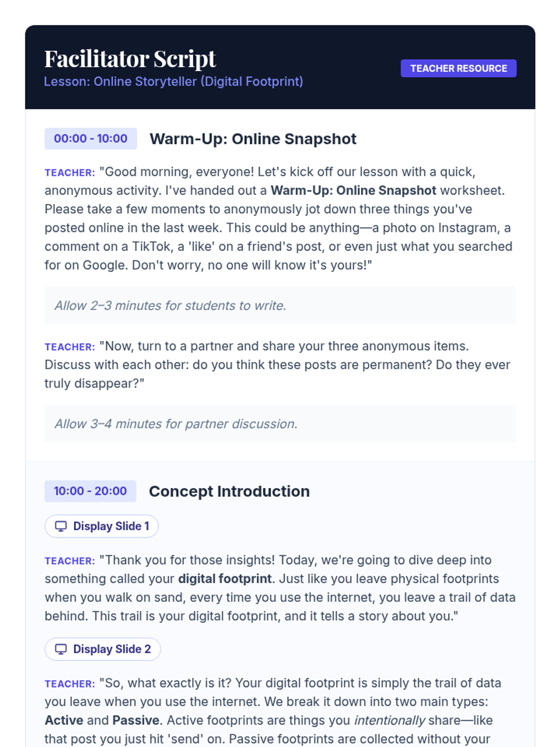Screen dimensions: 560x747
Task: Click the italic word intentionally
Action: pos(390,720)
